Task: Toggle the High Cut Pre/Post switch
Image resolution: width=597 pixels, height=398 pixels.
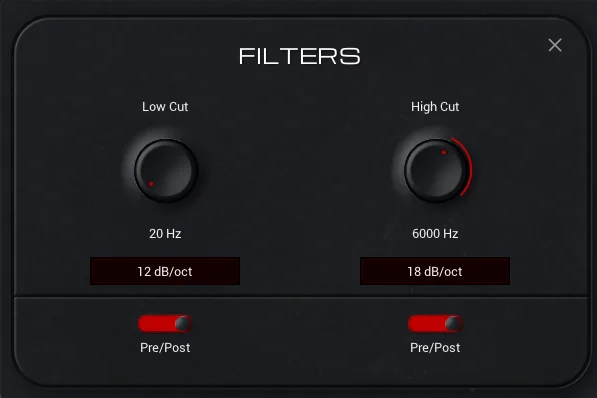Action: click(x=435, y=324)
